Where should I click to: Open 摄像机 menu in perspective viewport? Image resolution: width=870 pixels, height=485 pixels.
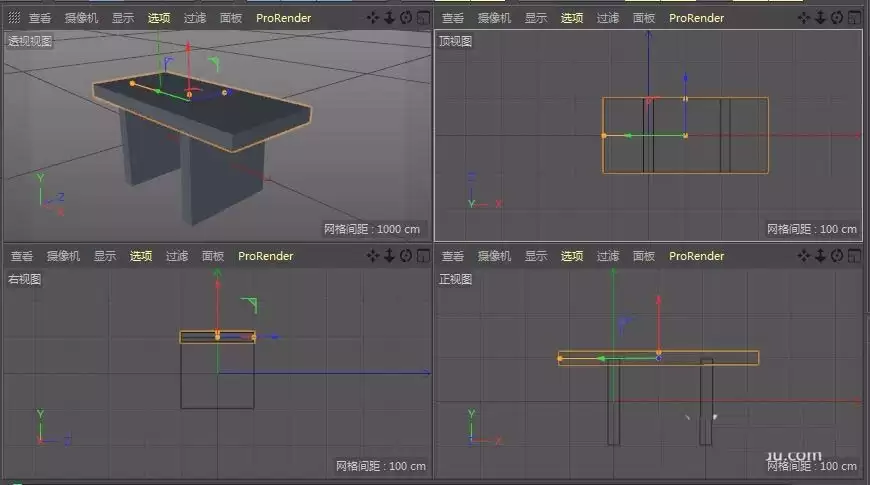[82, 18]
